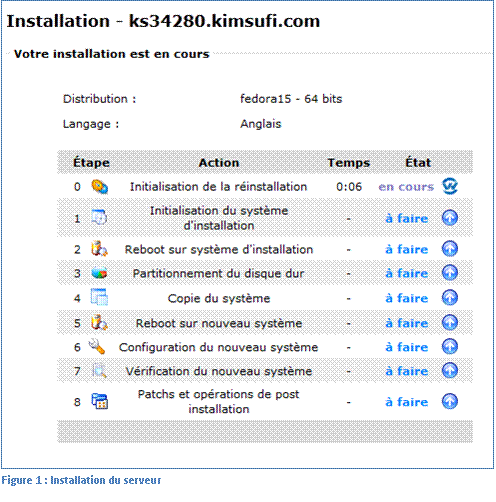Click the Action column header

tap(219, 163)
